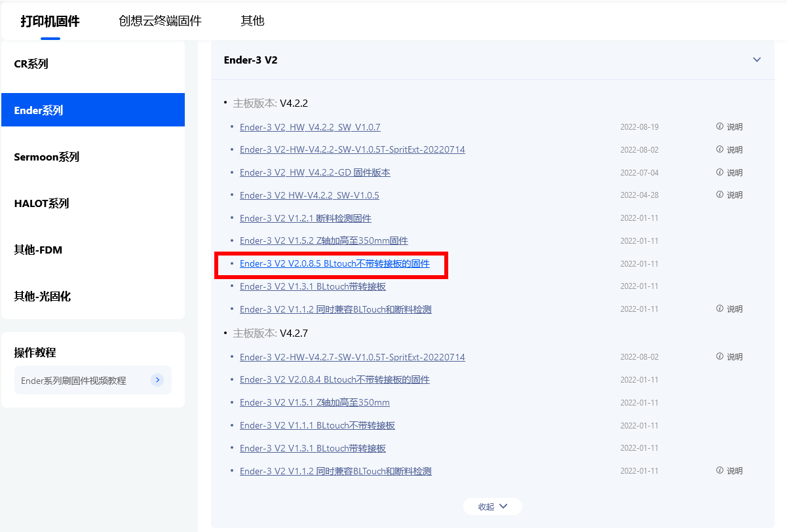Open 说明 for HW-V4.2.2_SW-V1.0.5
This screenshot has height=532, width=787.
click(x=729, y=195)
